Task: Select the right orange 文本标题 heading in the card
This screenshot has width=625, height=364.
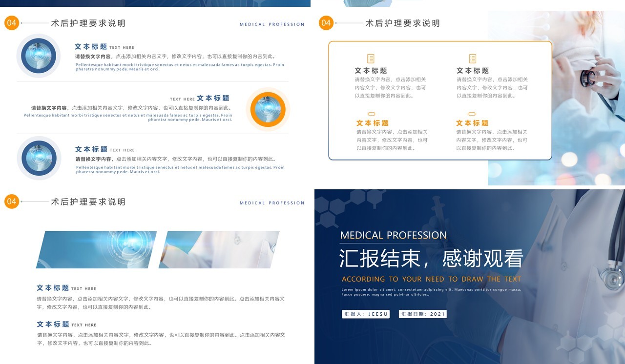Action: (x=472, y=123)
